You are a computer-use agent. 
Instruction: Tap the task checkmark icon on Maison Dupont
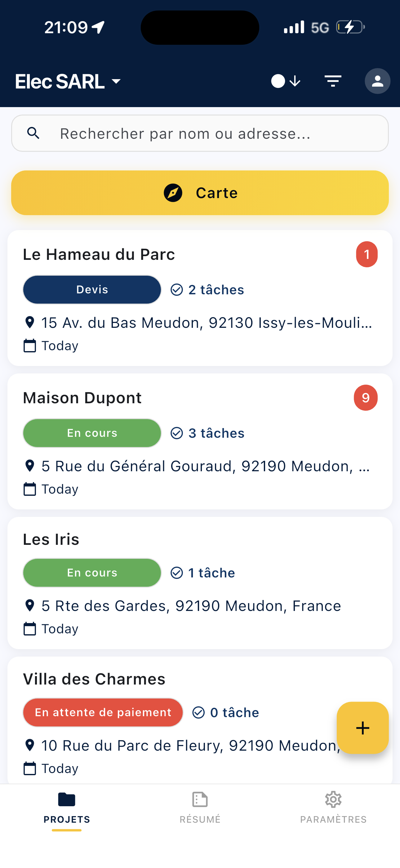pyautogui.click(x=176, y=433)
